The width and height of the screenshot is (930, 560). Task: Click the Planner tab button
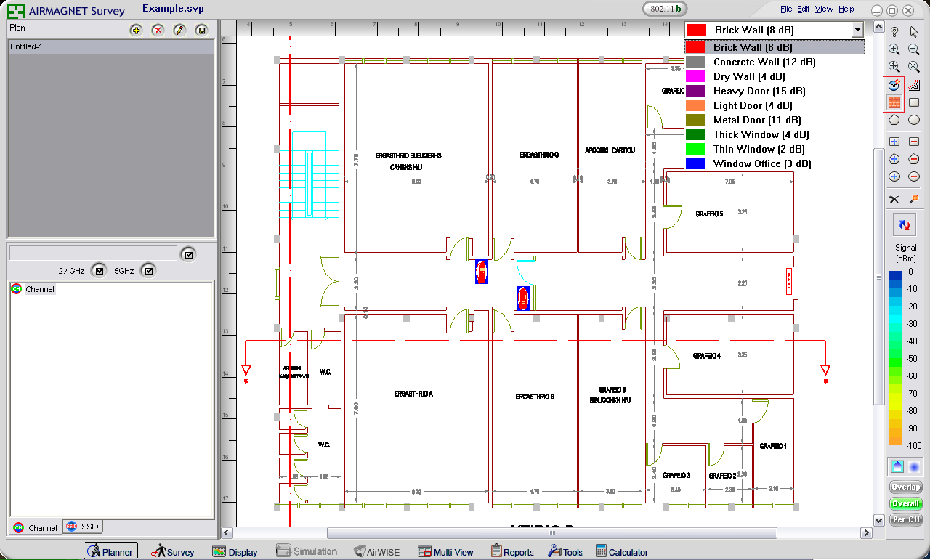pos(110,551)
